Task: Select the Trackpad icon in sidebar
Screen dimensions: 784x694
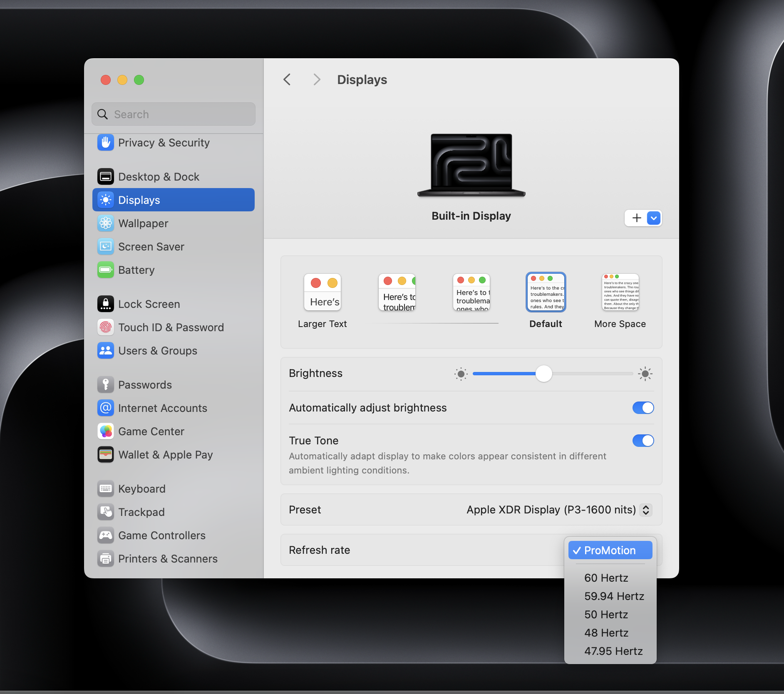Action: pyautogui.click(x=106, y=512)
